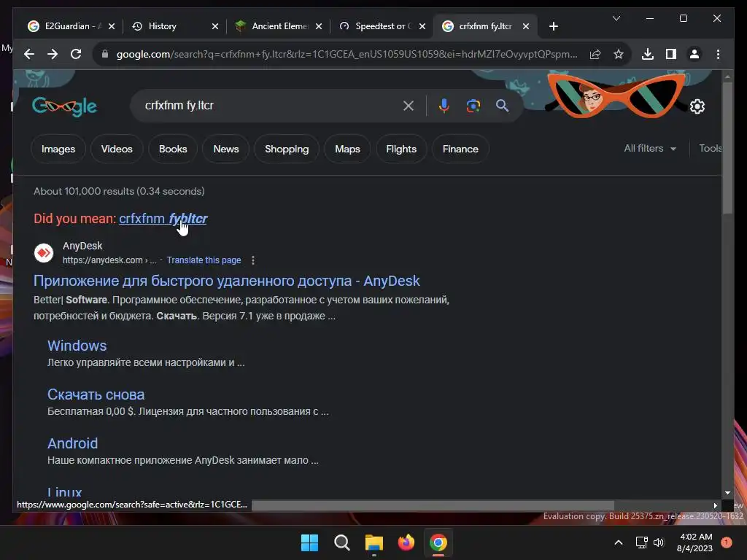Open the Windows sitelink
Viewport: 747px width, 560px height.
pos(77,346)
